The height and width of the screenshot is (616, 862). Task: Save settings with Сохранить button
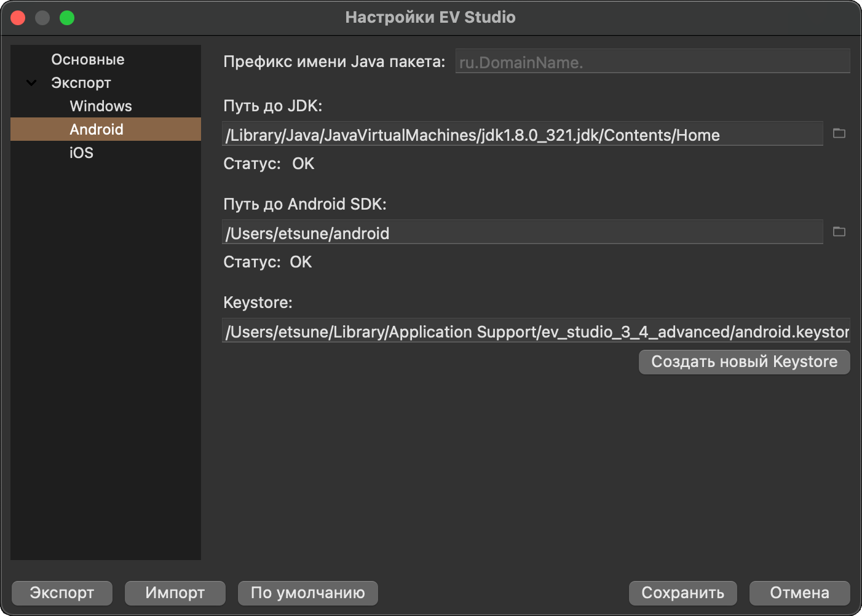point(682,593)
